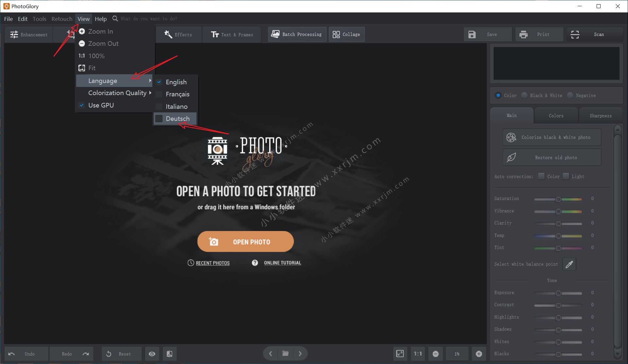Open the ONLINE TUTORIAL link
This screenshot has width=628, height=364.
coord(282,263)
